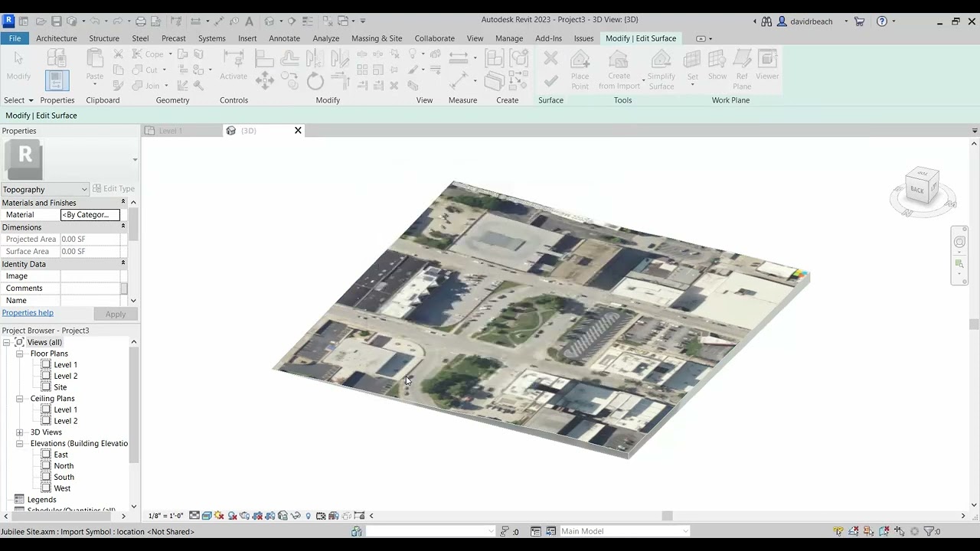Click the ViewCube in 3D view
This screenshot has height=551, width=980.
click(921, 187)
